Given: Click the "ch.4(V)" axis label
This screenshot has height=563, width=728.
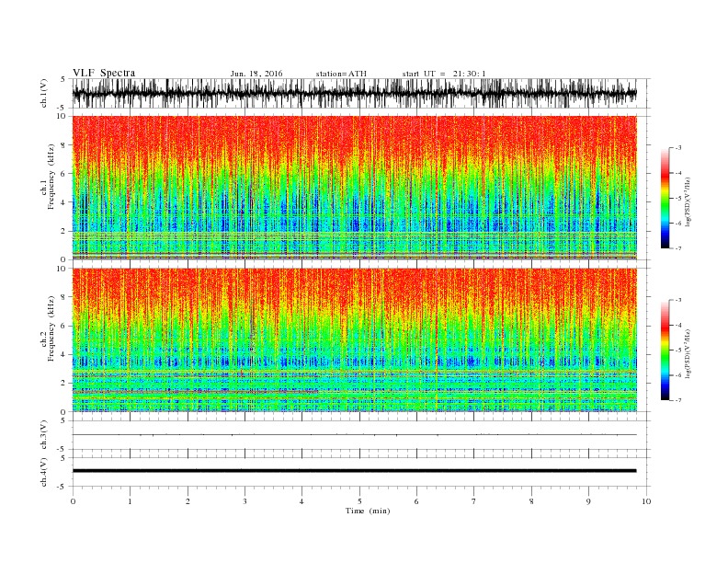Looking at the screenshot, I should pos(44,472).
